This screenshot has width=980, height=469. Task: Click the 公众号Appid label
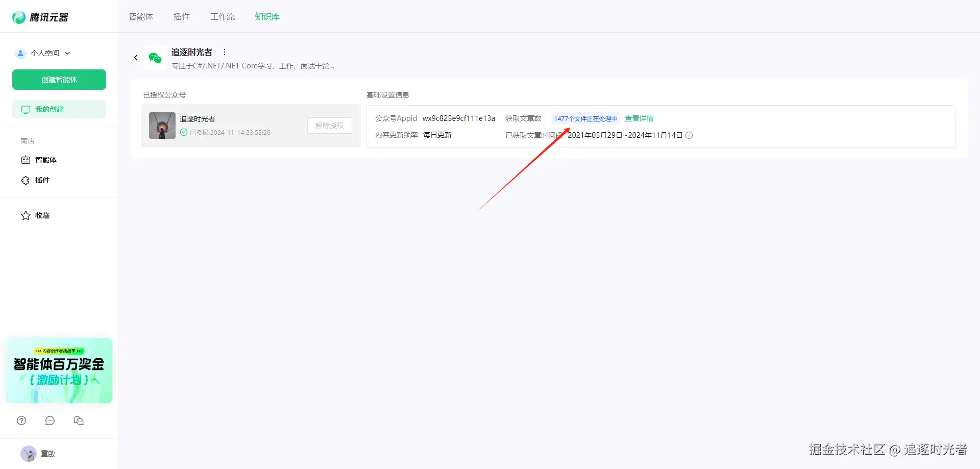tap(396, 118)
